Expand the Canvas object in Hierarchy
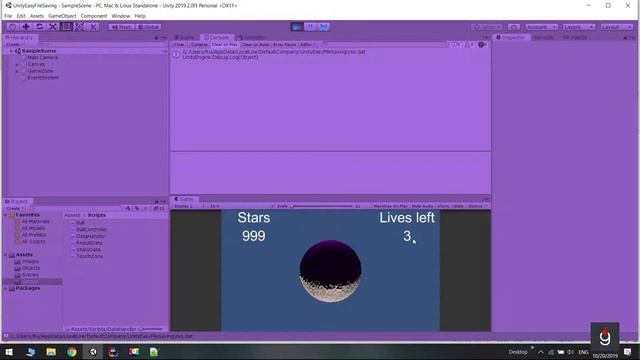The width and height of the screenshot is (640, 360). click(x=17, y=64)
